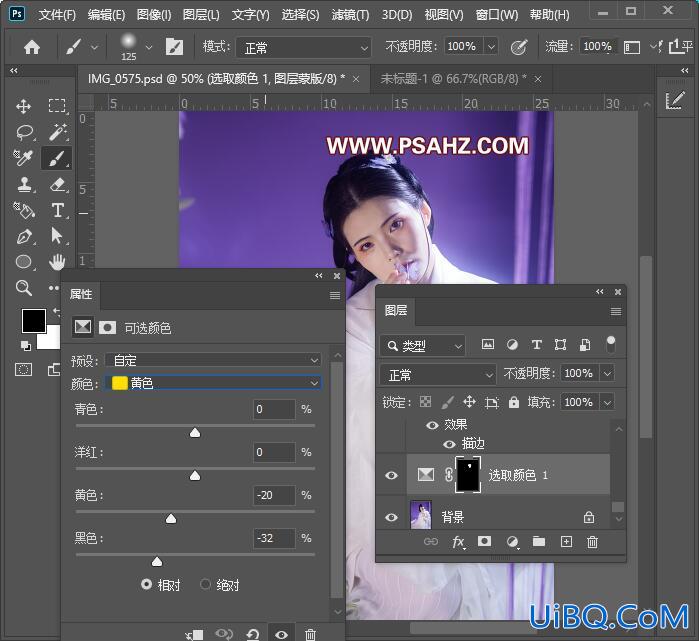The height and width of the screenshot is (641, 699).
Task: Select the Type tool
Action: 58,210
